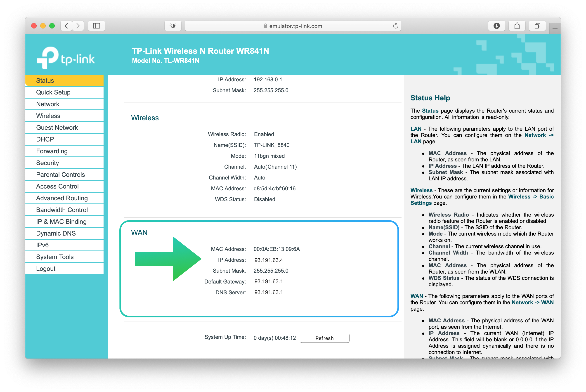Click the Status Help heading
The image size is (586, 392).
pyautogui.click(x=430, y=98)
